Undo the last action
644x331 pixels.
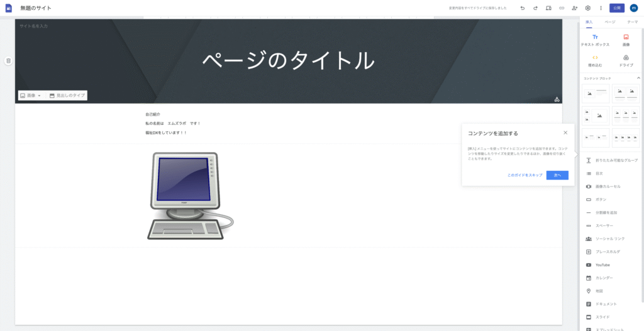coord(523,8)
